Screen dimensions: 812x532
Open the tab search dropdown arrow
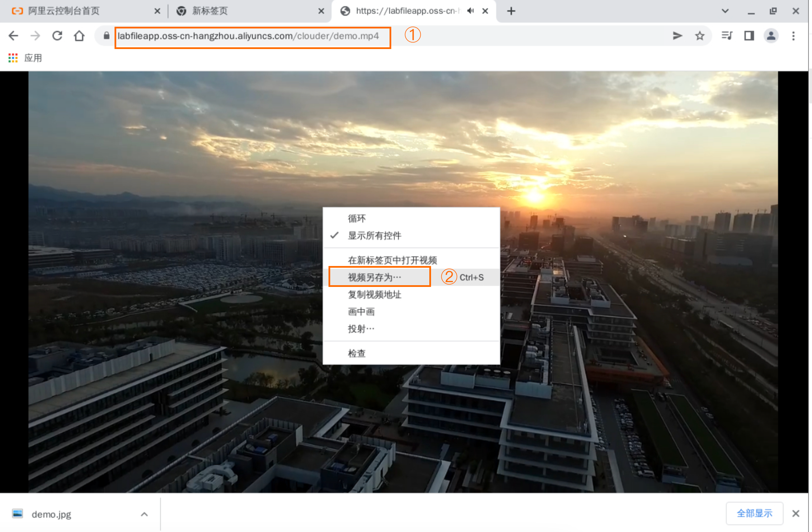coord(725,11)
